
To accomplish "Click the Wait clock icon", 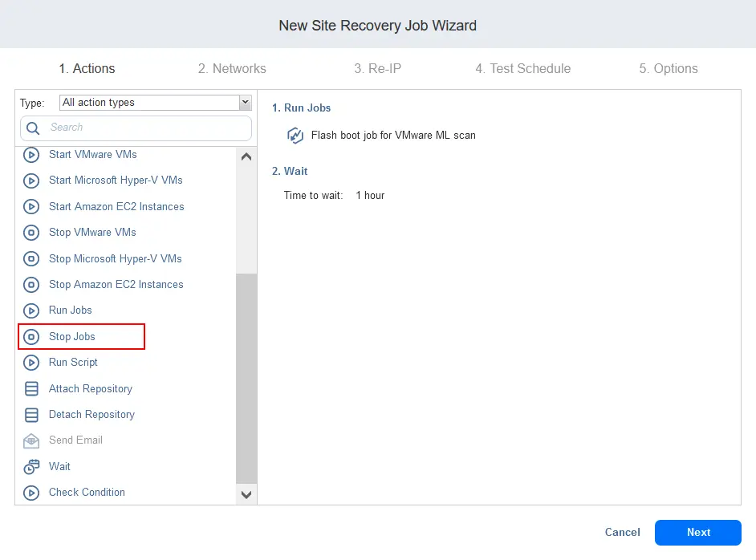I will pos(31,466).
